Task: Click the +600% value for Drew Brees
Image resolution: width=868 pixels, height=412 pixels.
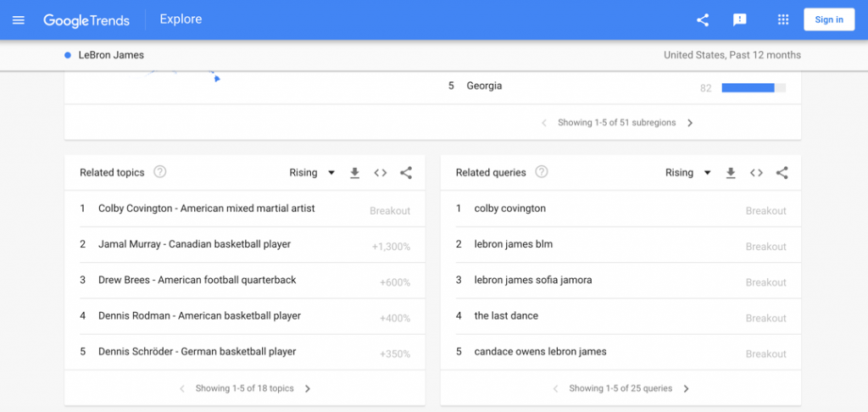Action: (395, 283)
